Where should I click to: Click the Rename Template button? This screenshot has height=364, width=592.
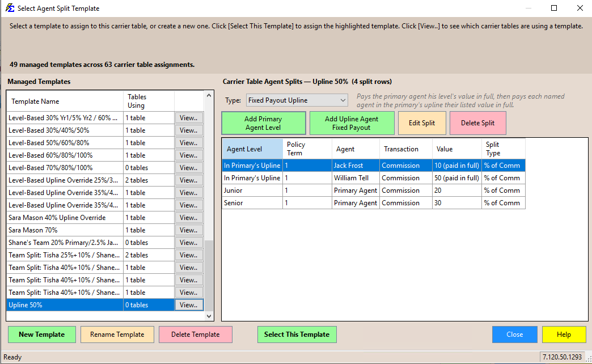[x=117, y=335]
